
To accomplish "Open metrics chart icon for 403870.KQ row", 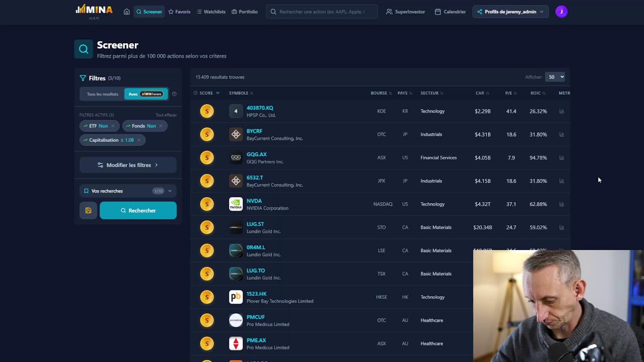I will coord(561,111).
